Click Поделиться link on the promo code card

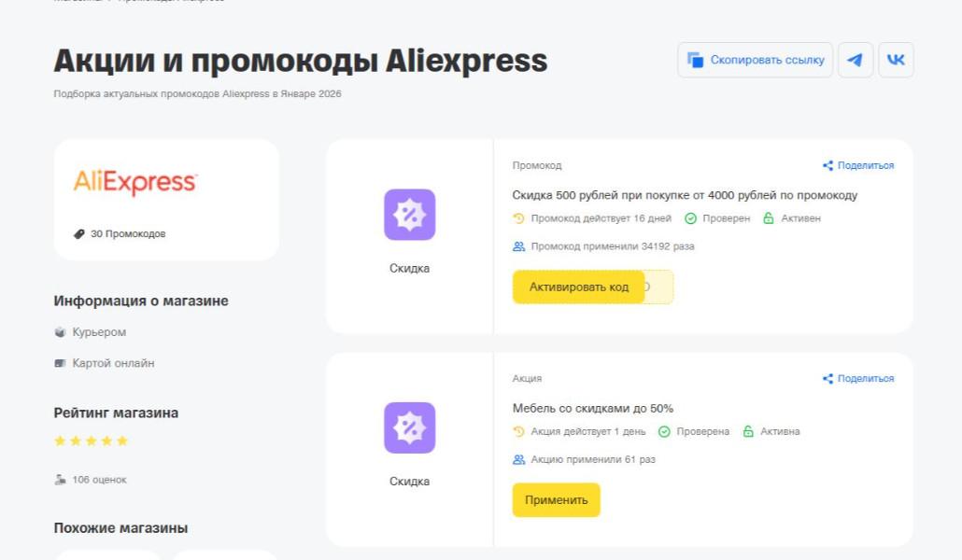tap(865, 166)
